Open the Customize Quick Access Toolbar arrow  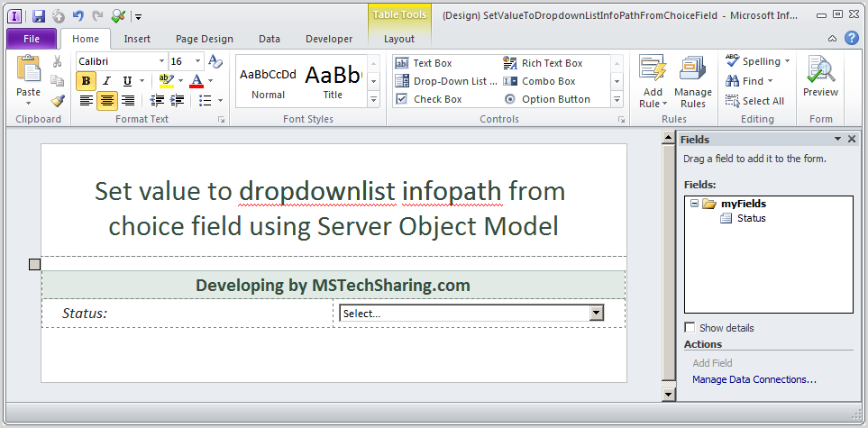(139, 17)
